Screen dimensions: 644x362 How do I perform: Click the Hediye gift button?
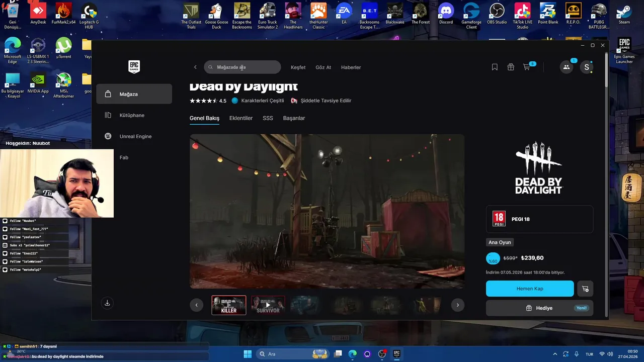539,308
